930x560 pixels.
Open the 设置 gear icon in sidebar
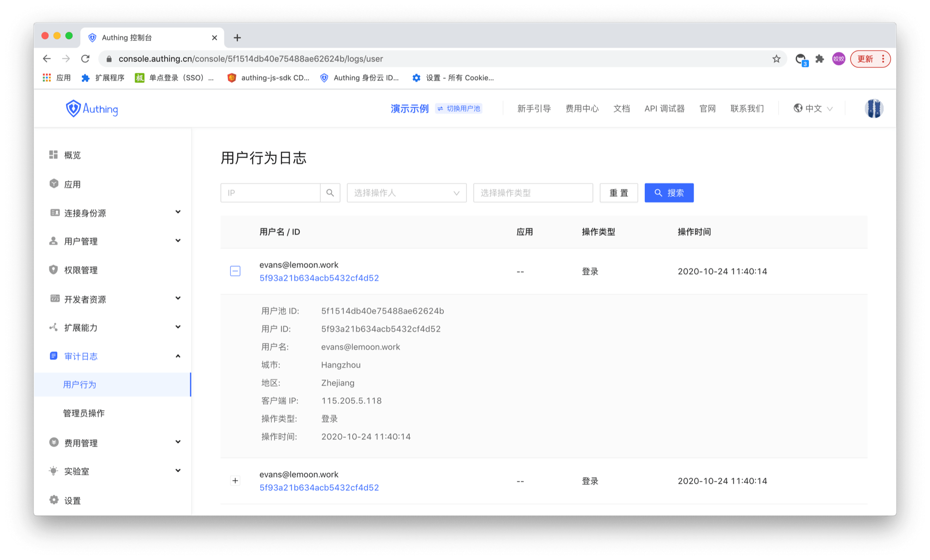54,500
